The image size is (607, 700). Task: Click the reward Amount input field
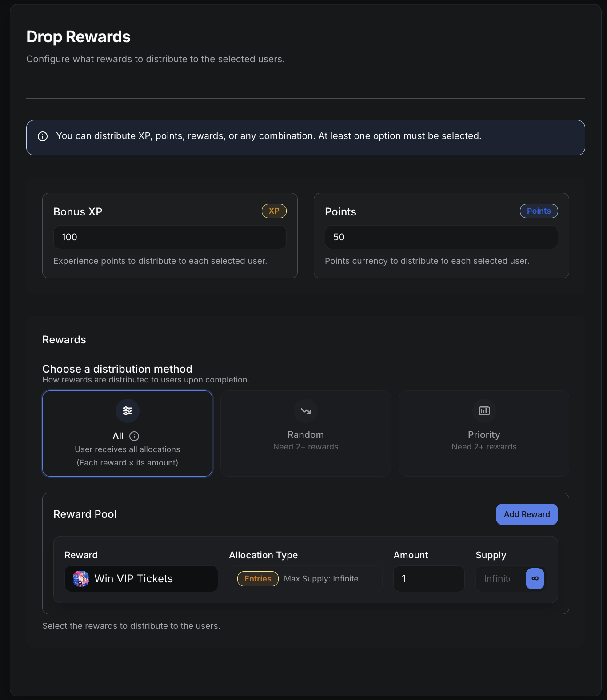tap(429, 579)
